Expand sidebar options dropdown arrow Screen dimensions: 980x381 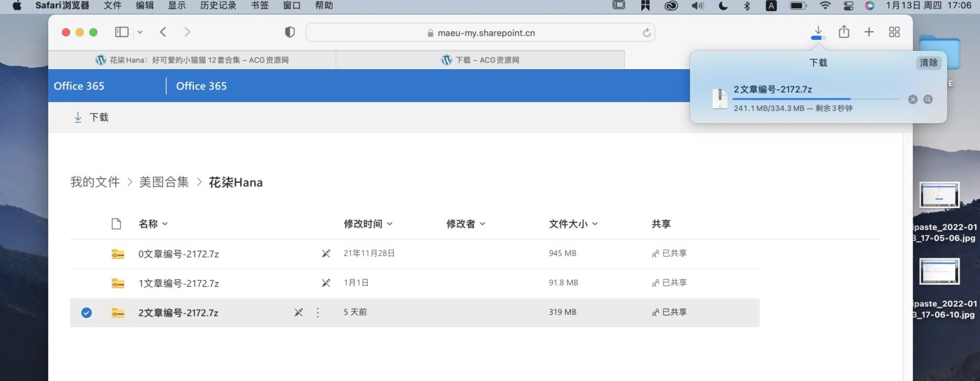pyautogui.click(x=140, y=32)
